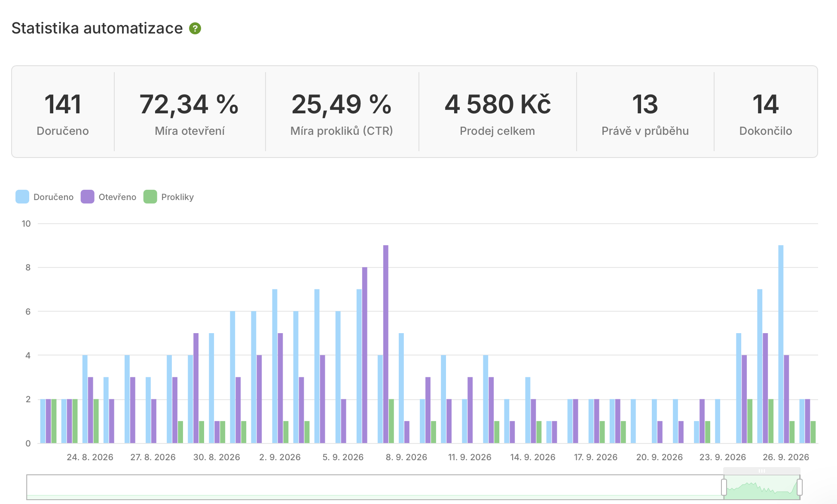Click the Prokliky green legend swatch

coord(150,197)
